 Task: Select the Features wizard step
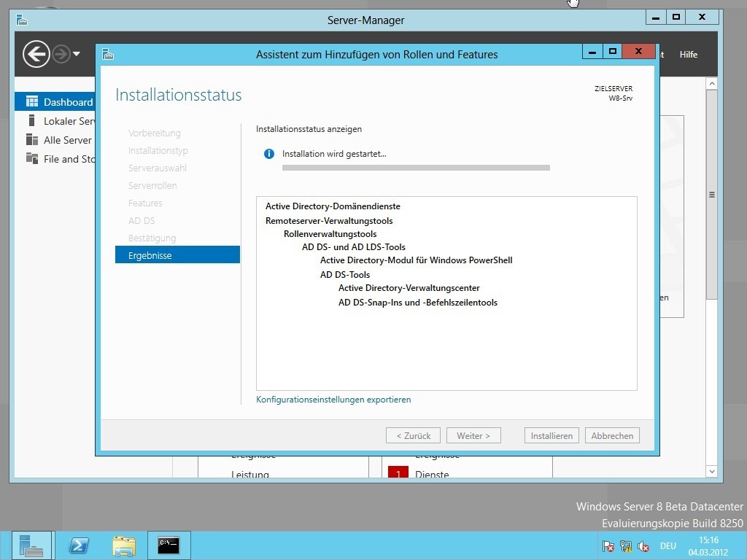[145, 203]
